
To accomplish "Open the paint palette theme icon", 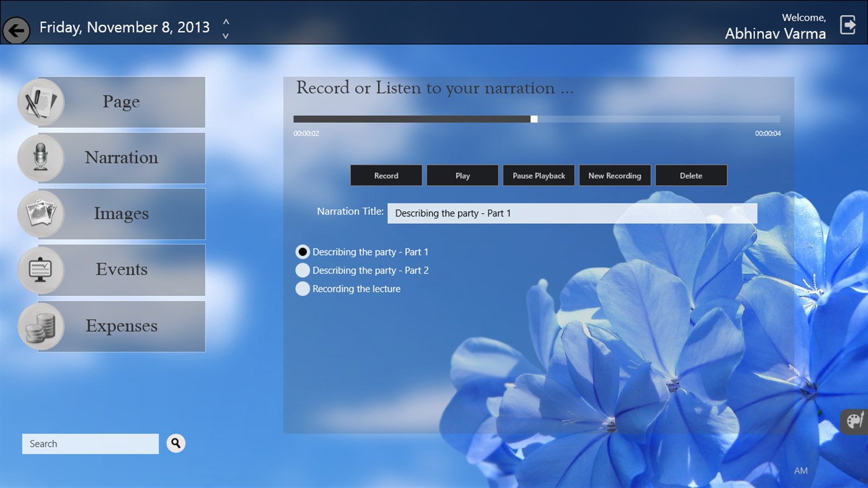I will click(855, 420).
